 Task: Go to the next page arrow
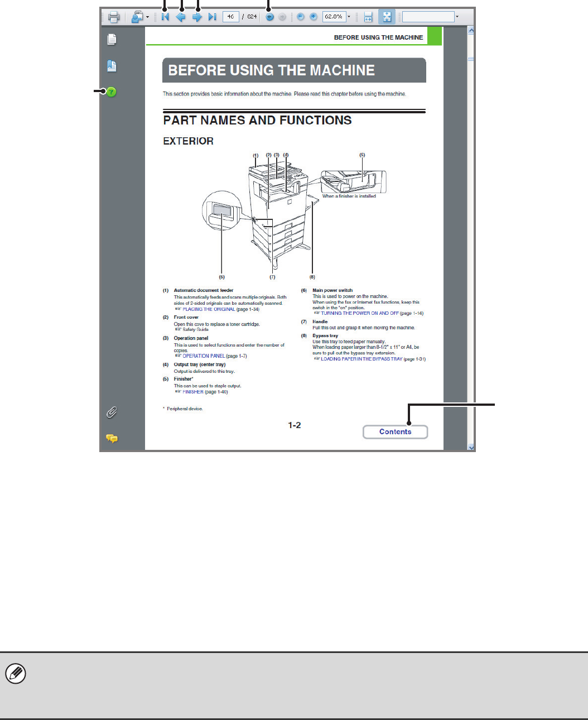point(197,17)
